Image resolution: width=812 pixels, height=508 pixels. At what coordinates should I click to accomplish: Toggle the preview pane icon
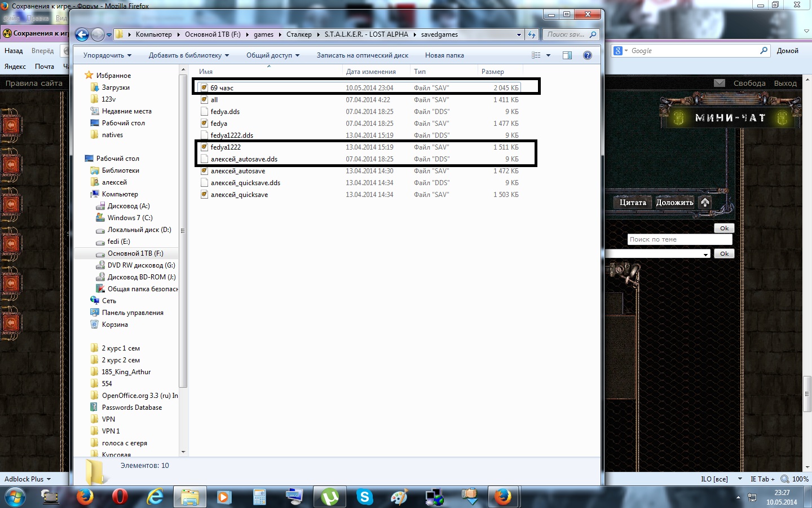click(567, 55)
